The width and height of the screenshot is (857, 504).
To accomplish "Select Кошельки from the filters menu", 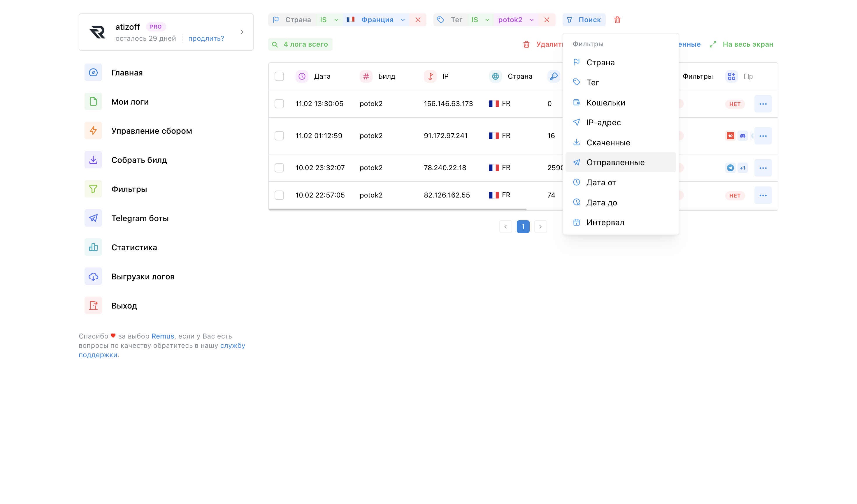I will coord(605,102).
